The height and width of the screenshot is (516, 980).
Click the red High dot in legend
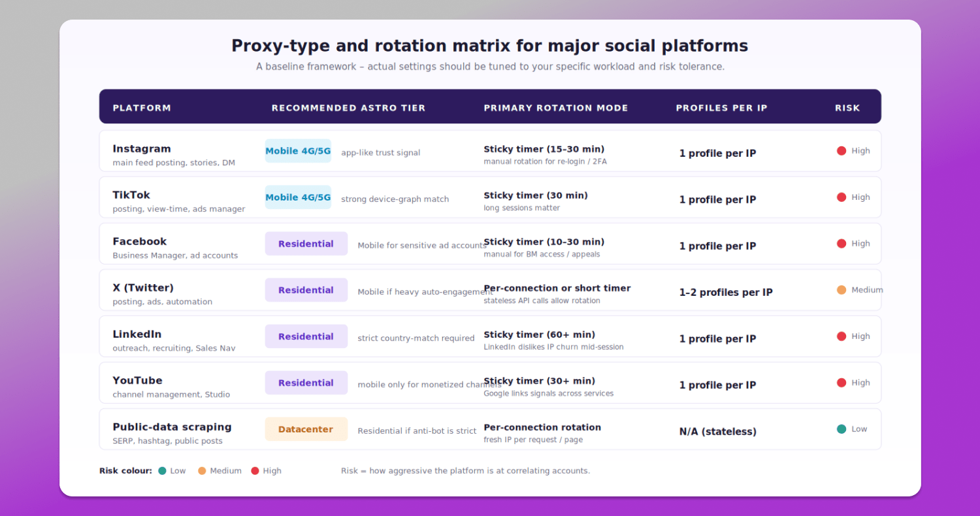pyautogui.click(x=255, y=471)
